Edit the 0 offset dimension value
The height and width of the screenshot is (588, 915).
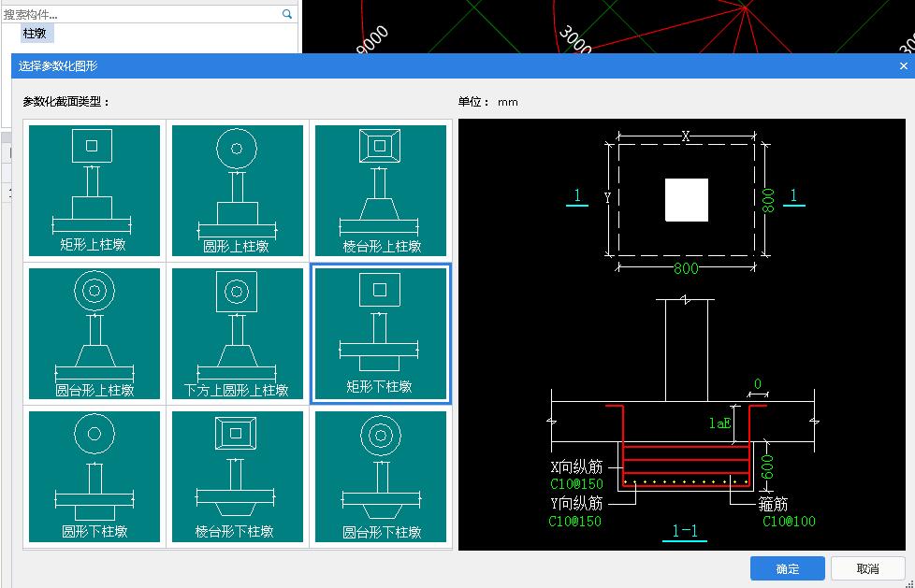click(x=758, y=384)
